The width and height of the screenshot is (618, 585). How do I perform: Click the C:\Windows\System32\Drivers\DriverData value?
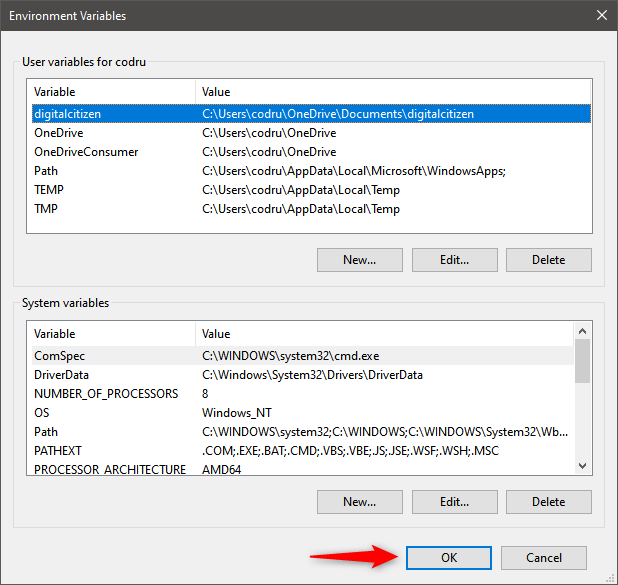(312, 375)
